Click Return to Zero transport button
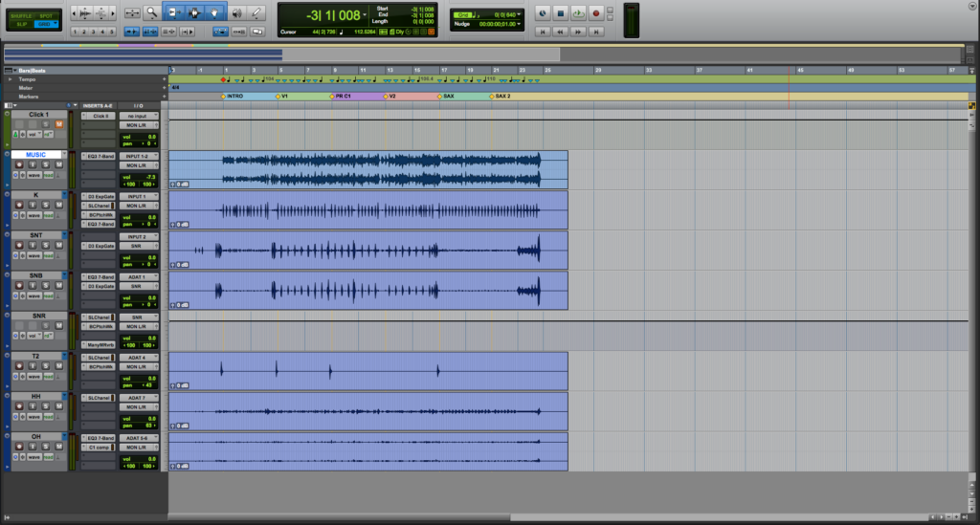Viewport: 980px width, 525px height. pyautogui.click(x=543, y=32)
